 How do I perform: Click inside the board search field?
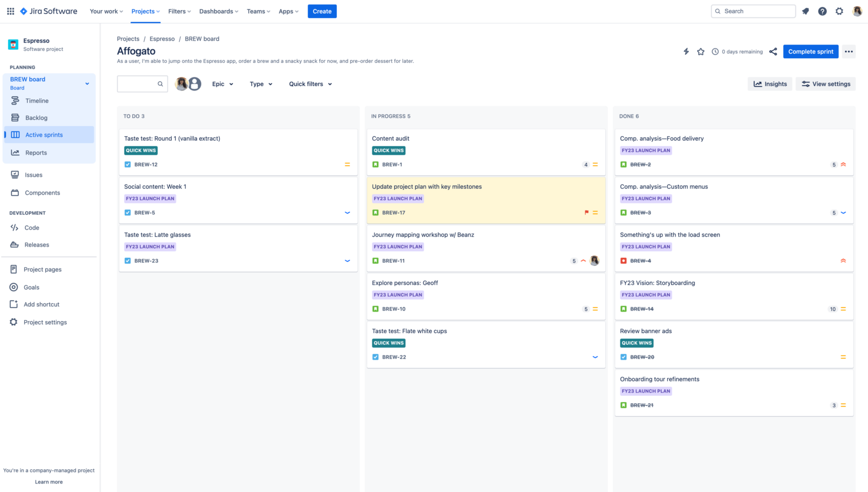(140, 83)
